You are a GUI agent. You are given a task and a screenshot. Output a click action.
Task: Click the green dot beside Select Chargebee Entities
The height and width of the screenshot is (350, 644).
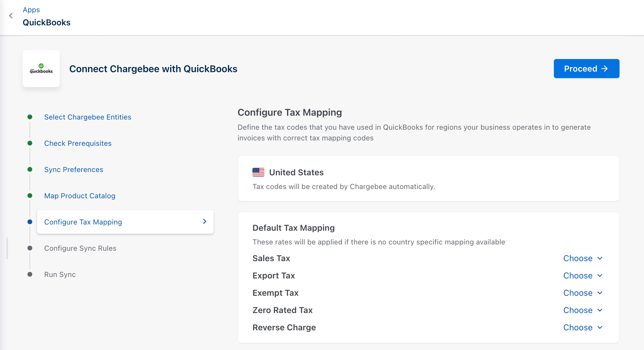point(30,117)
